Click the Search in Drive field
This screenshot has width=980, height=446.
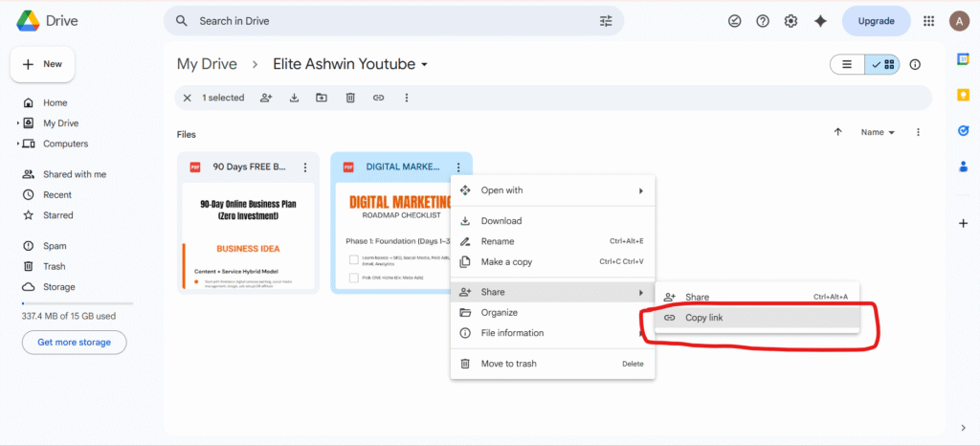(x=392, y=21)
